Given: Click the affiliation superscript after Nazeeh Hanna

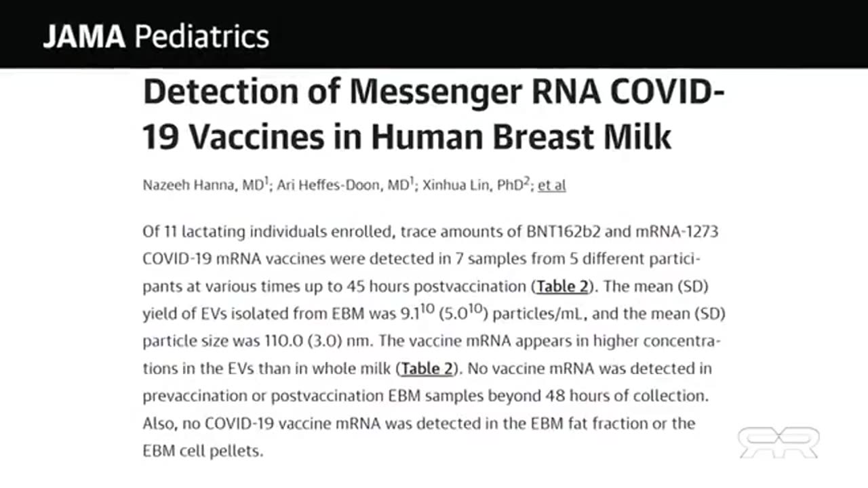Looking at the screenshot, I should pyautogui.click(x=267, y=181).
